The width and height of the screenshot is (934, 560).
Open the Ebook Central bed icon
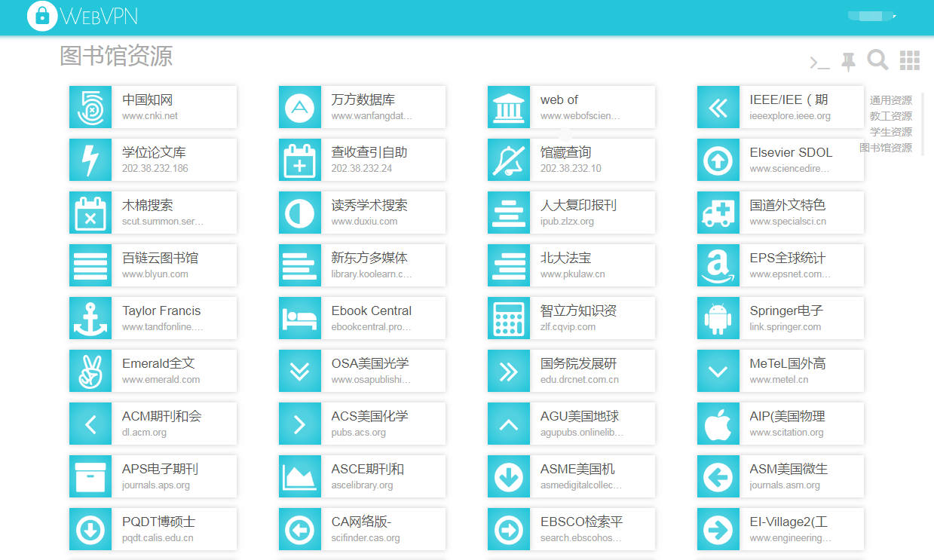(x=299, y=318)
